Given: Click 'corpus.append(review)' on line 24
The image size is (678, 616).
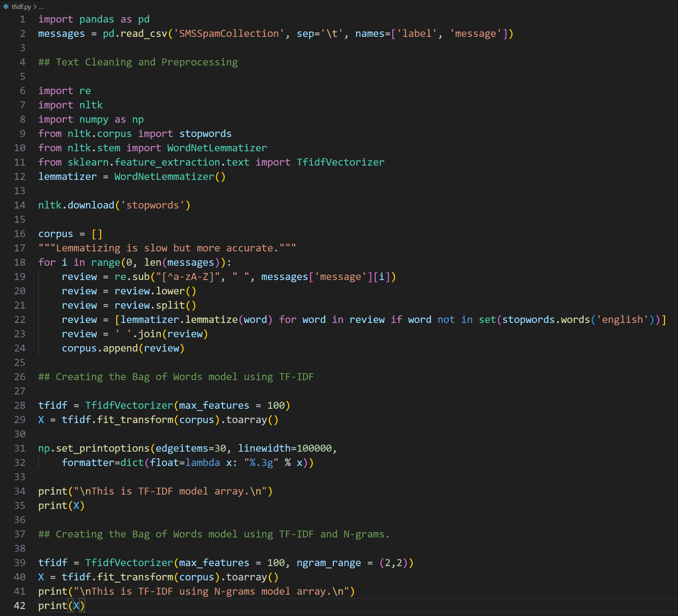Looking at the screenshot, I should coord(123,348).
